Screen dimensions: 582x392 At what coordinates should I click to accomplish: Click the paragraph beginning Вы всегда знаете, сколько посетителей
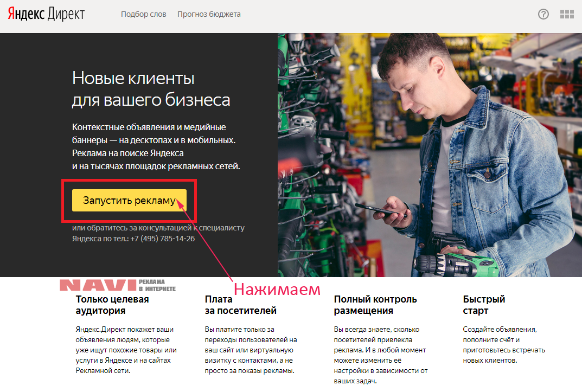380,355
